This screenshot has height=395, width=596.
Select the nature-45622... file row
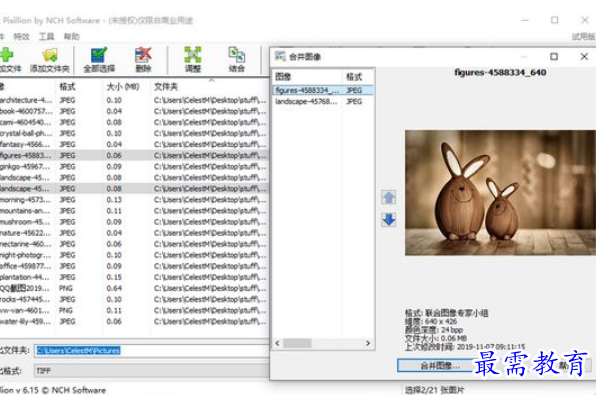coord(134,233)
